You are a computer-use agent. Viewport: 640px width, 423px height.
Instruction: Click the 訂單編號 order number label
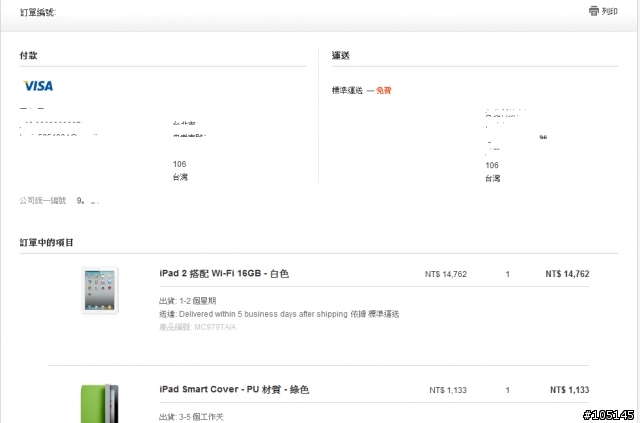(38, 12)
